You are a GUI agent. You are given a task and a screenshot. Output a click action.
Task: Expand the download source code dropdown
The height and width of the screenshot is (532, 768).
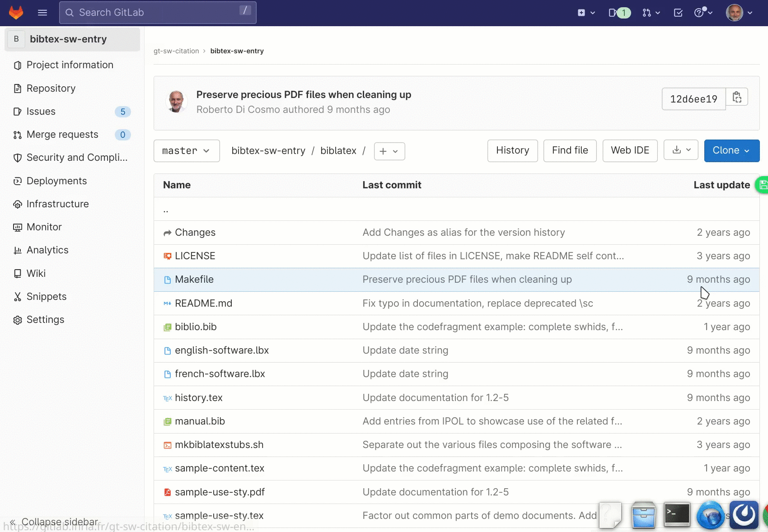coord(681,150)
